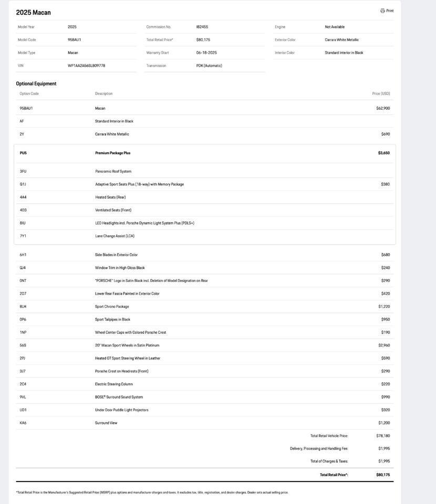Click the commission number 182455

point(202,27)
